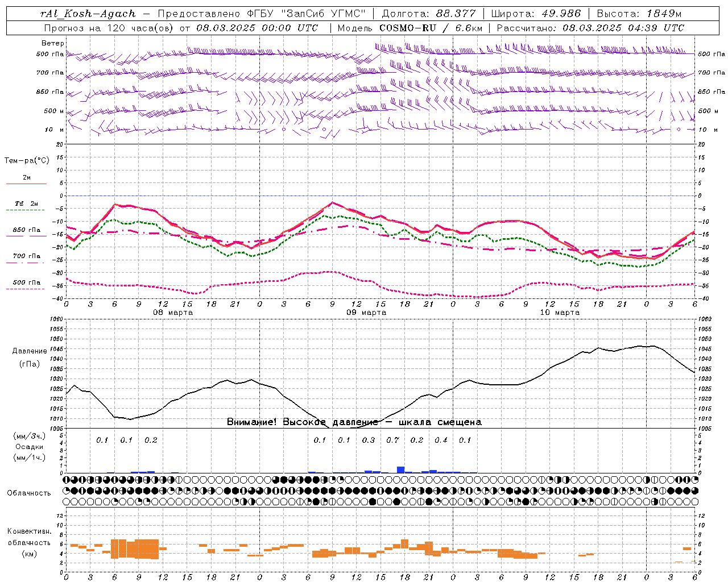Click the cloud cover label Облачность
728x582 pixels.
(29, 493)
